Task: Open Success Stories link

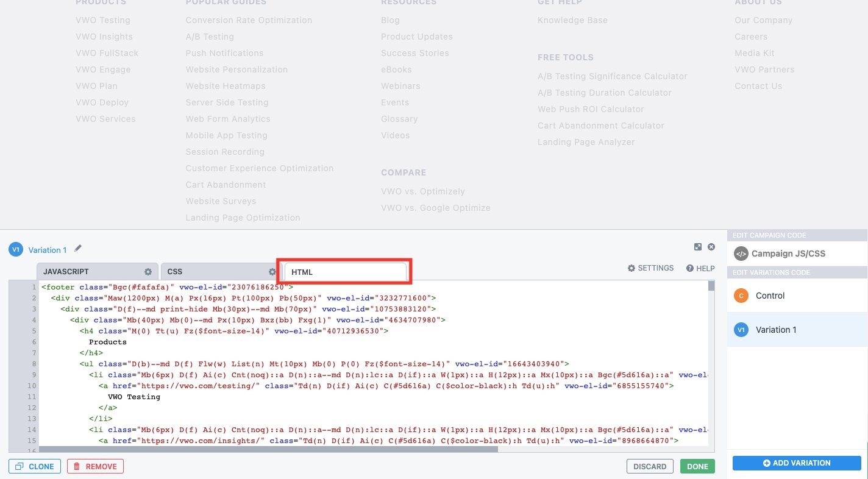Action: pos(415,53)
